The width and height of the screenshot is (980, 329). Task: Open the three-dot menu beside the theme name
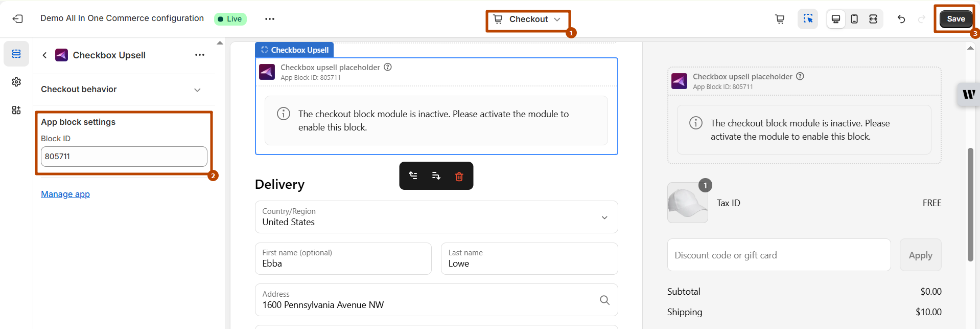270,19
